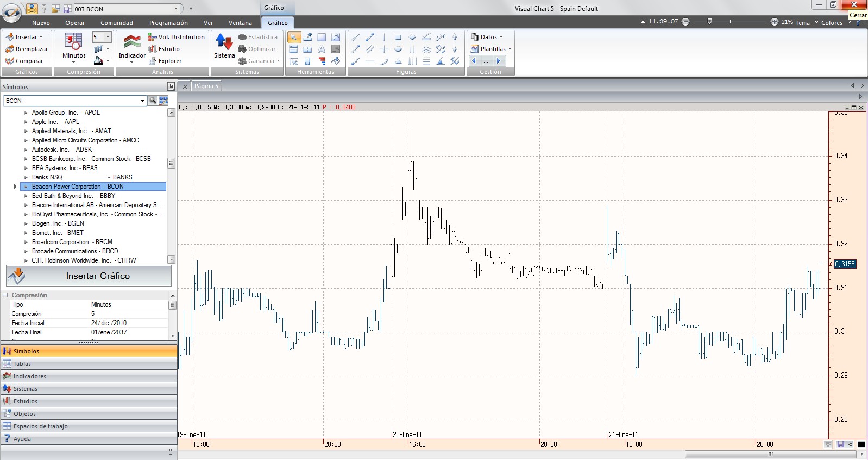Select the parallel lines channel tool
This screenshot has height=460, width=868.
(x=370, y=49)
